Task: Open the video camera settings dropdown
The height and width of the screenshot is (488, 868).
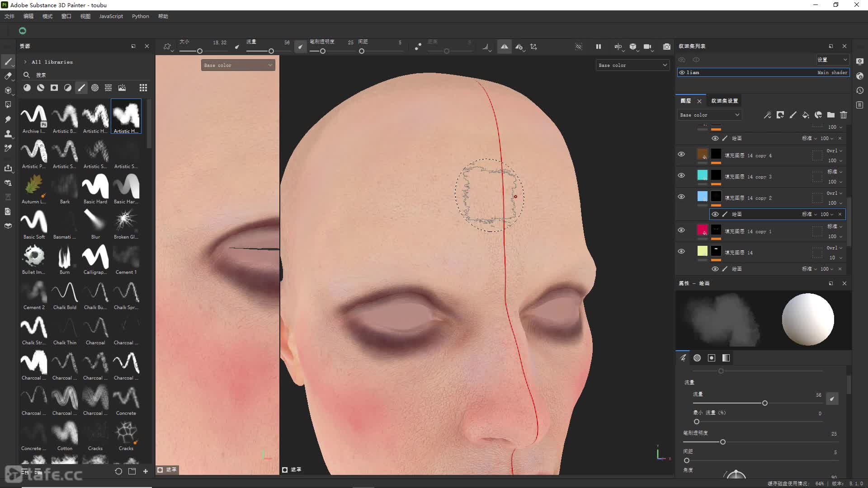Action: pyautogui.click(x=648, y=47)
